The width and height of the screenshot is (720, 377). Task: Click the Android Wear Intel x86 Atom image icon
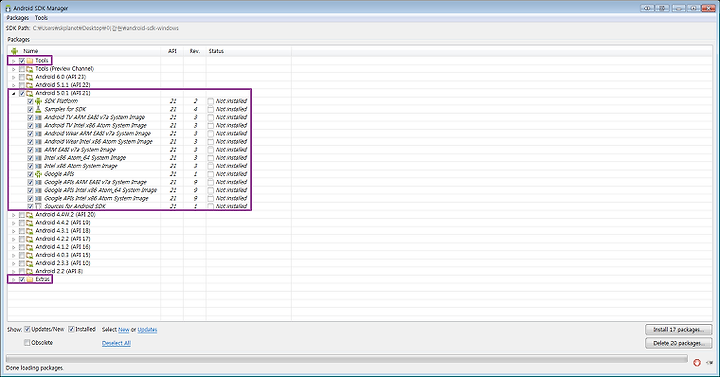coord(39,142)
